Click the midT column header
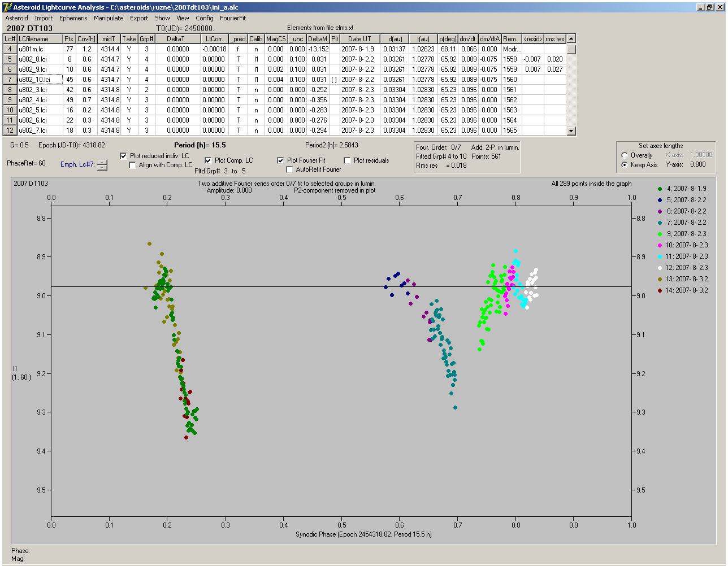This screenshot has width=728, height=566. (x=110, y=39)
